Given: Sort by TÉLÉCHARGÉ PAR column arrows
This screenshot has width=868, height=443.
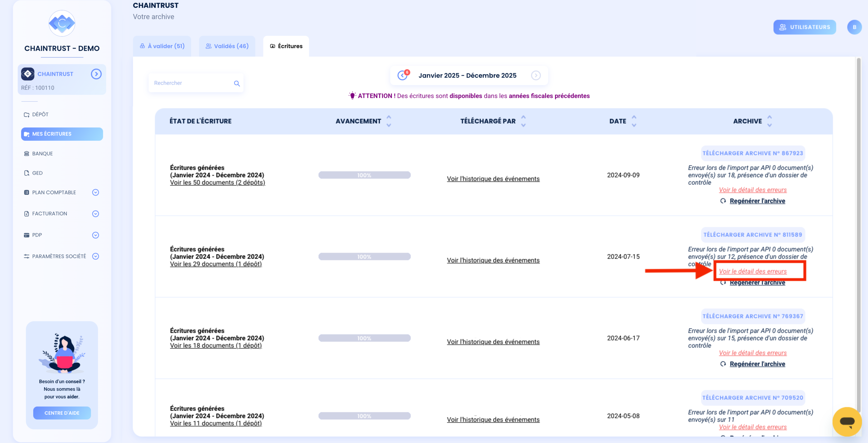Looking at the screenshot, I should pos(523,121).
